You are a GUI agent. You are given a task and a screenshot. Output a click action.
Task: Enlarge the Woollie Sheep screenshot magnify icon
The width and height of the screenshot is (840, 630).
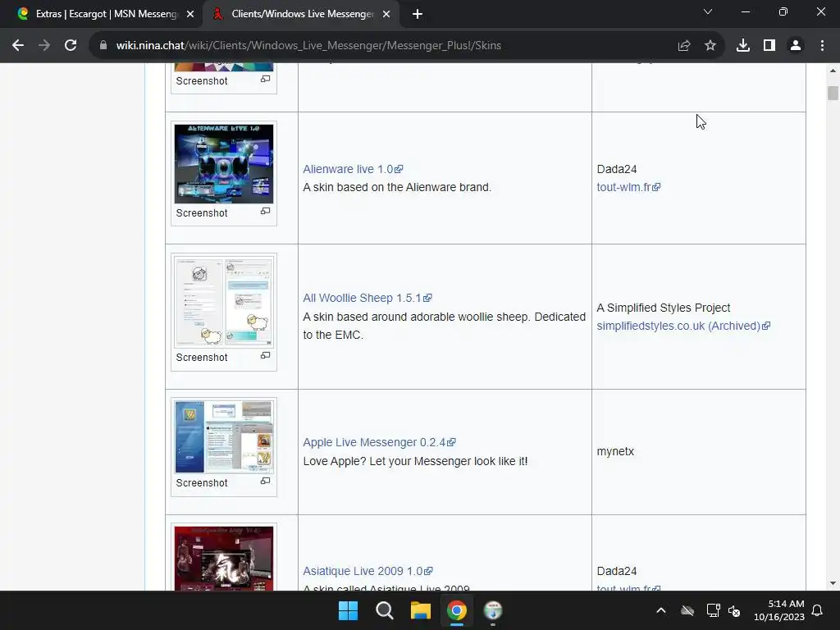265,355
